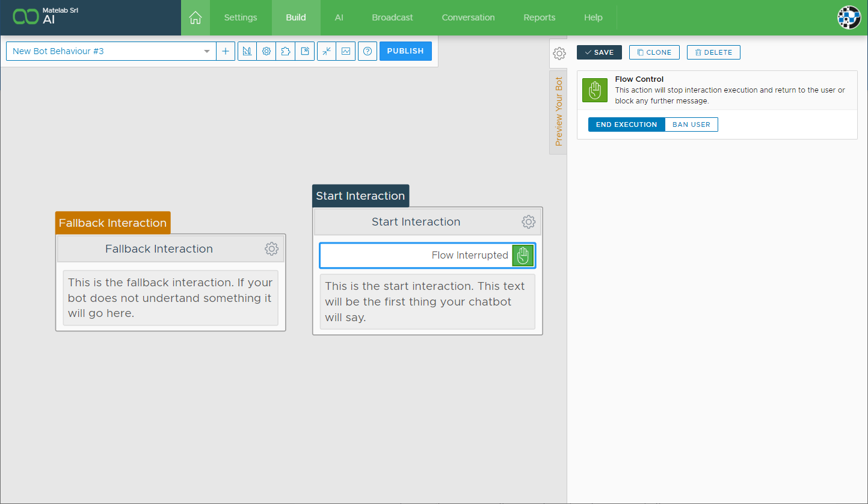
Task: Open the Start Interaction gear settings
Action: [x=528, y=222]
